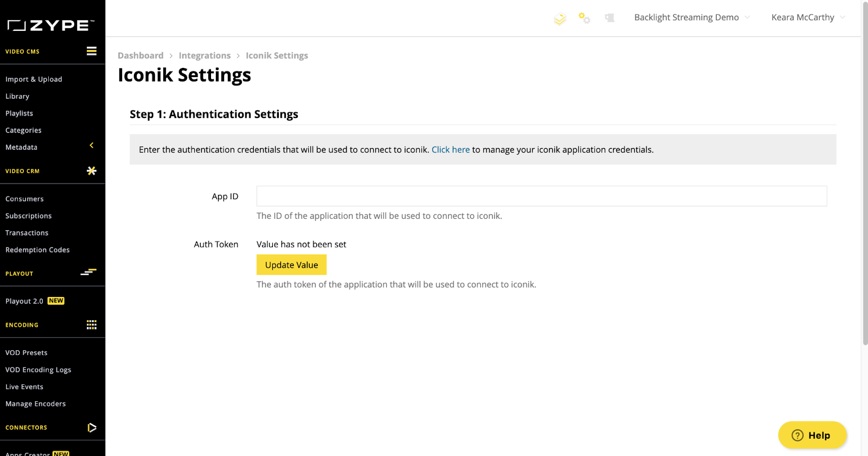
Task: Click the Iconik Settings breadcrumb
Action: tap(277, 55)
